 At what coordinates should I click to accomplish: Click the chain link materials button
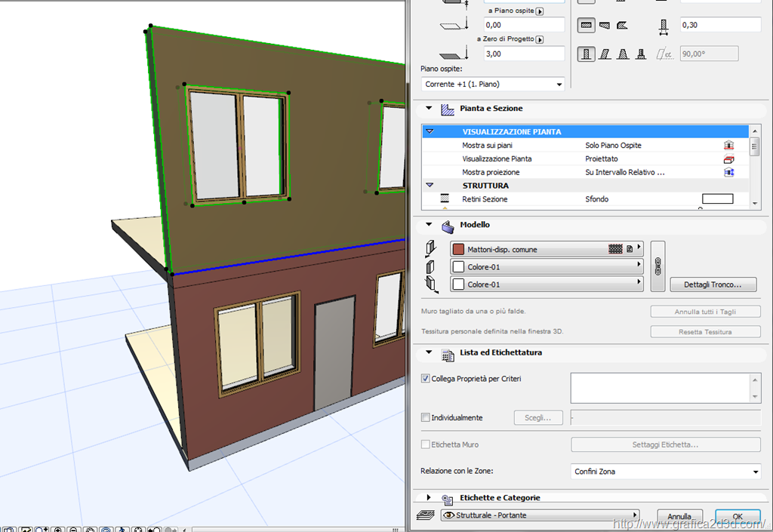coord(657,266)
